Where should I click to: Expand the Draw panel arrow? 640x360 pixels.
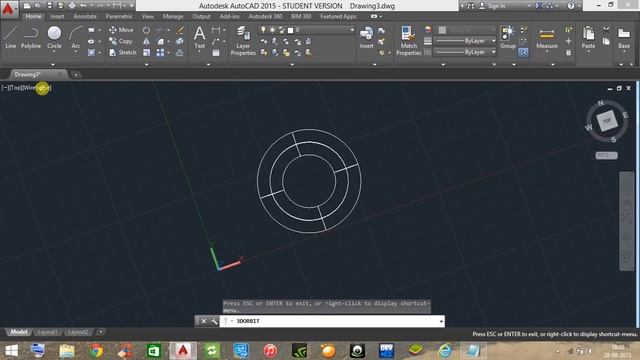(53, 64)
